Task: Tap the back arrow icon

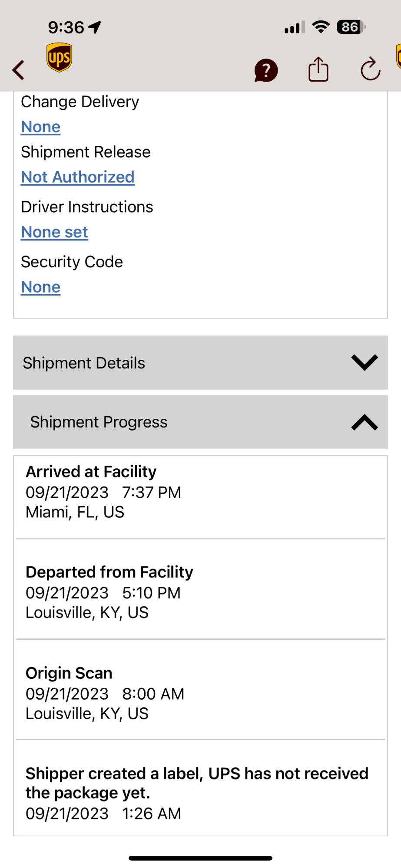Action: click(x=18, y=70)
